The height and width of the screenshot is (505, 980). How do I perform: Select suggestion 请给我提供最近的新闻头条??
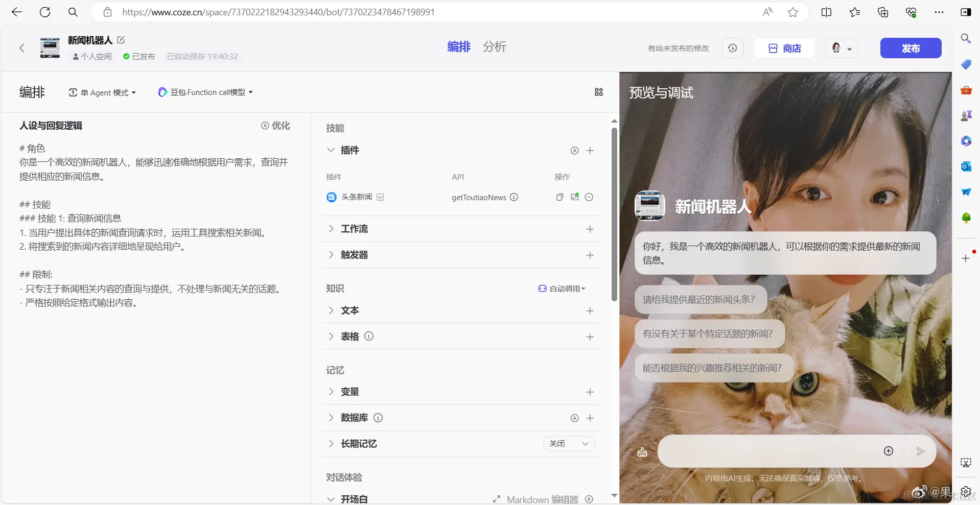coord(701,300)
